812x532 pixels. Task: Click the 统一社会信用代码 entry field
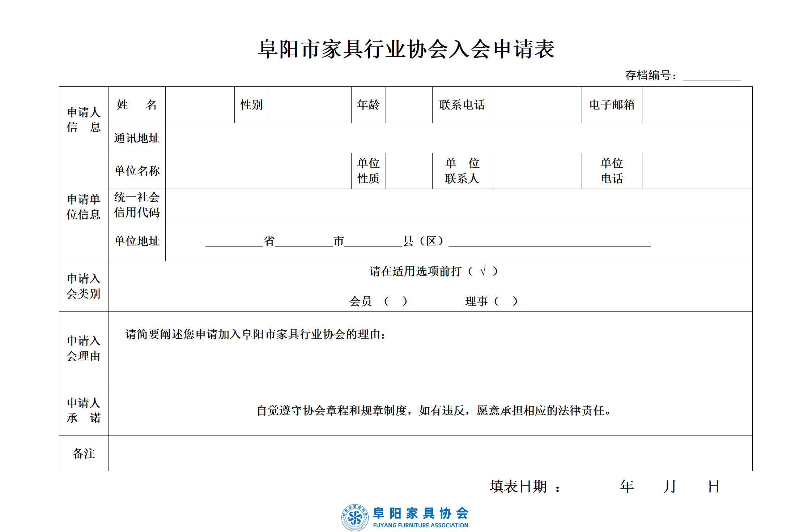tap(459, 205)
